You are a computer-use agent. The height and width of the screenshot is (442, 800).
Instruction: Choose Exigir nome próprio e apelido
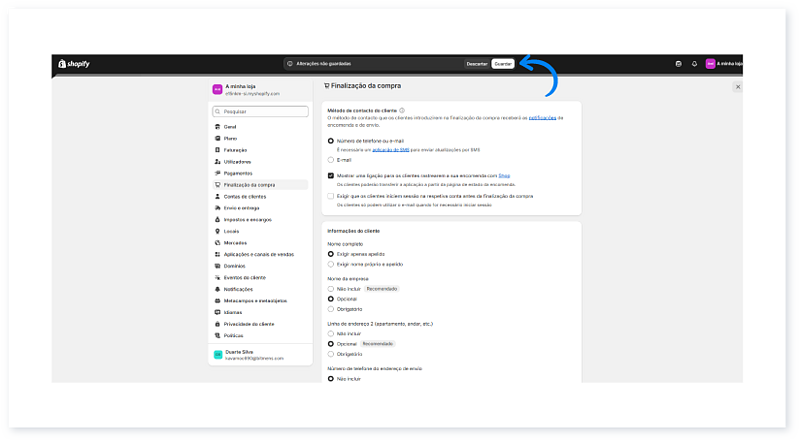331,264
